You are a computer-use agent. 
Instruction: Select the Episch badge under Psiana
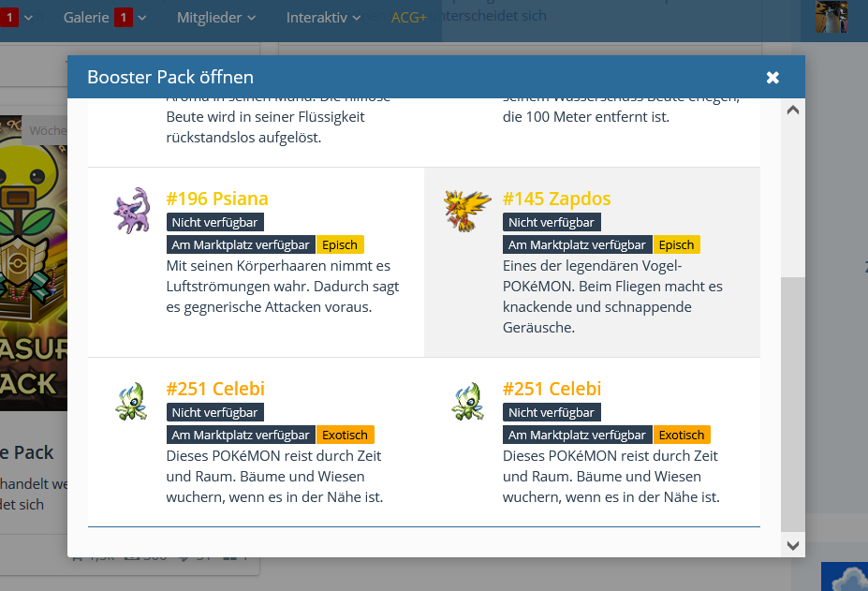[x=340, y=244]
